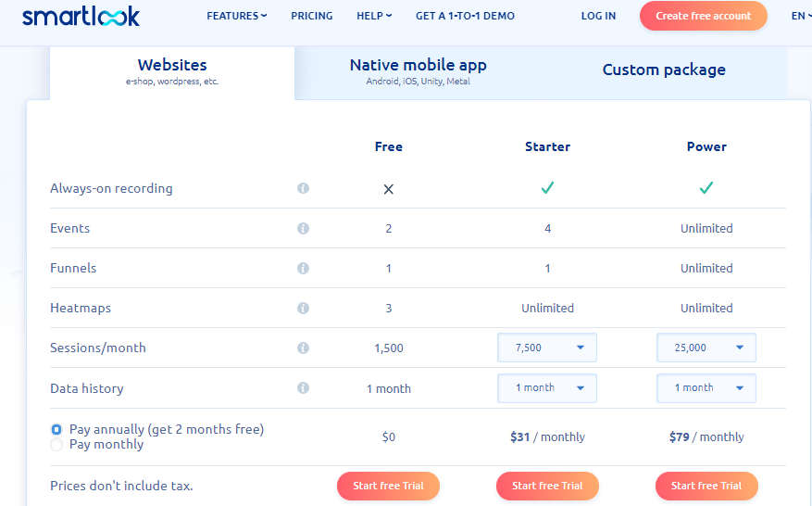The width and height of the screenshot is (812, 506).
Task: Click the Free plan heading
Action: pyautogui.click(x=388, y=146)
